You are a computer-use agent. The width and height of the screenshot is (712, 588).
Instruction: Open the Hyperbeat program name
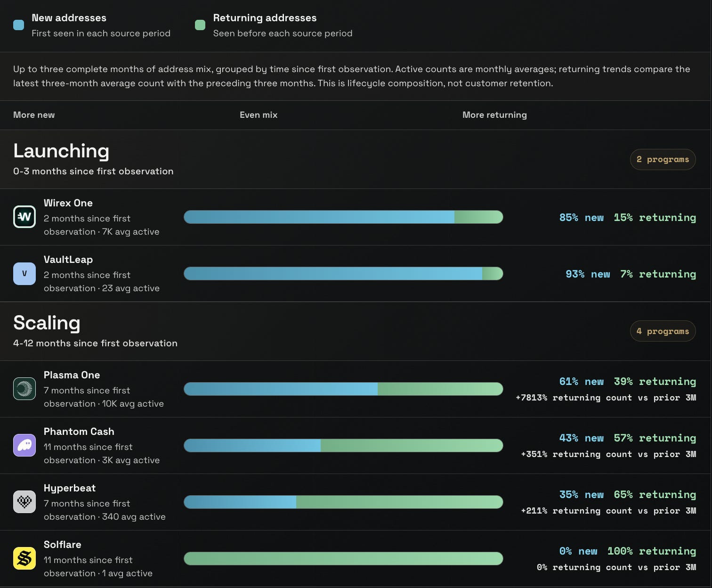coord(70,488)
